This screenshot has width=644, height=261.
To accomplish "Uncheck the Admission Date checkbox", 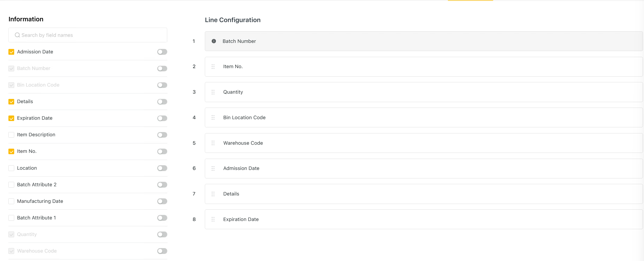I will tap(11, 52).
